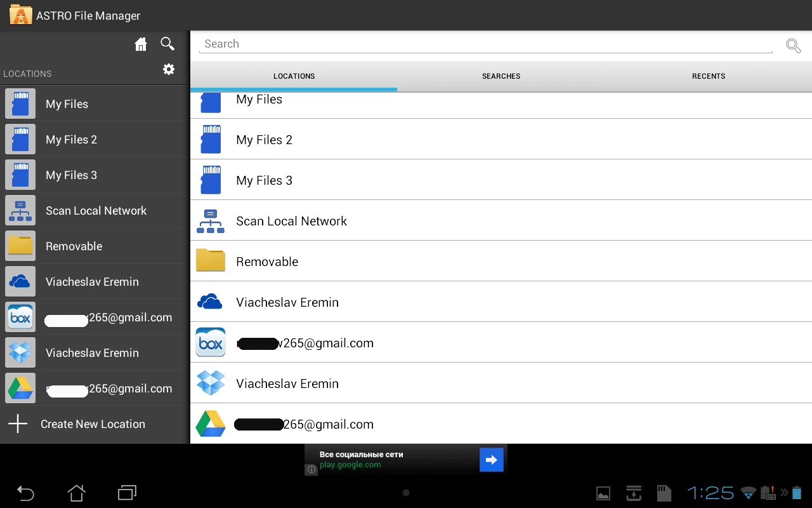Tap the "Все социальные сети" ad title
This screenshot has width=812, height=508.
pos(361,455)
